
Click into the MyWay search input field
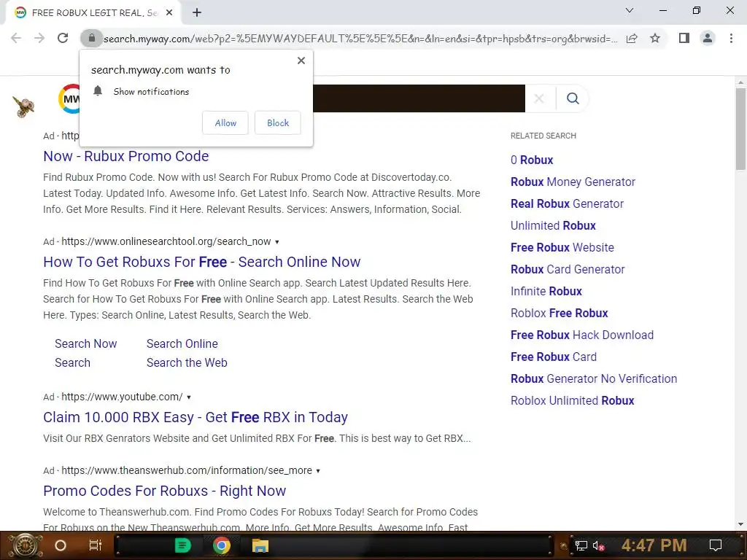[x=419, y=98]
